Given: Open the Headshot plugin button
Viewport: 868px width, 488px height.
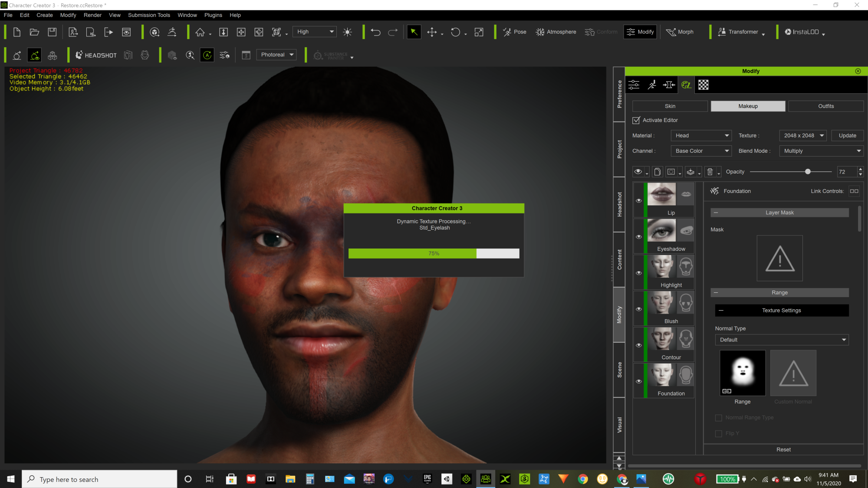Looking at the screenshot, I should (x=96, y=55).
